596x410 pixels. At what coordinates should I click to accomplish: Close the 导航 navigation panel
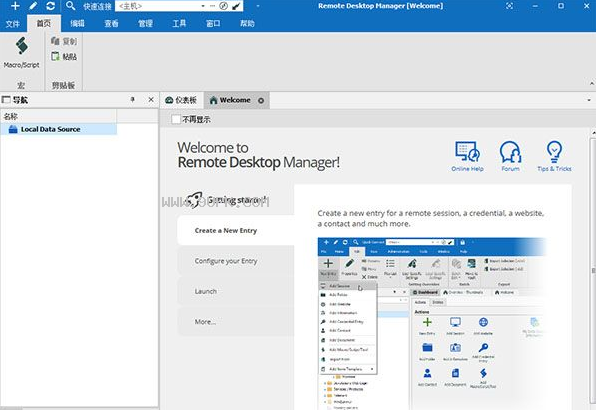click(151, 100)
